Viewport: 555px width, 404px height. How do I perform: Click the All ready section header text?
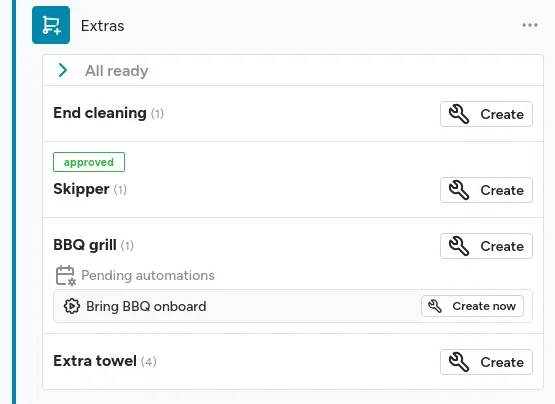click(116, 71)
